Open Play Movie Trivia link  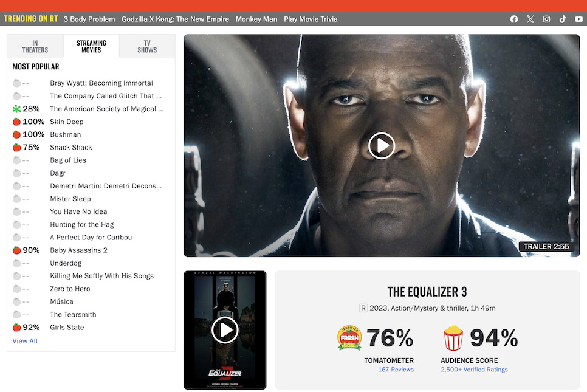311,19
